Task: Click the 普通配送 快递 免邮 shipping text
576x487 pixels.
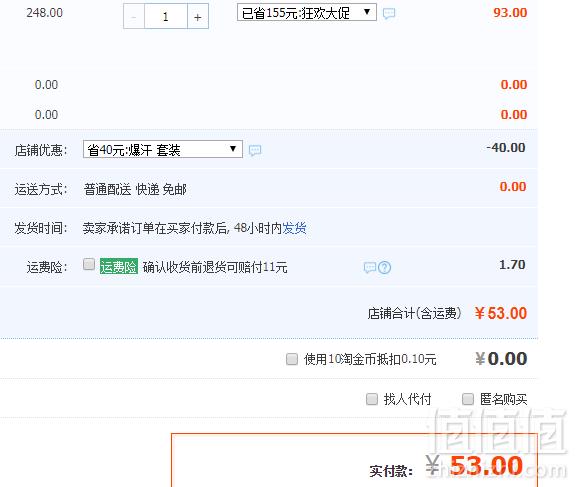Action: [135, 190]
